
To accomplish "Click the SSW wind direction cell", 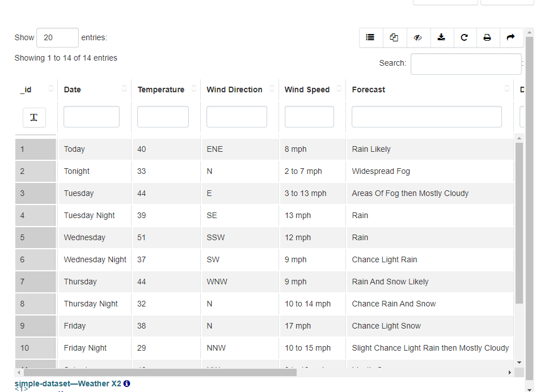I will (x=240, y=238).
